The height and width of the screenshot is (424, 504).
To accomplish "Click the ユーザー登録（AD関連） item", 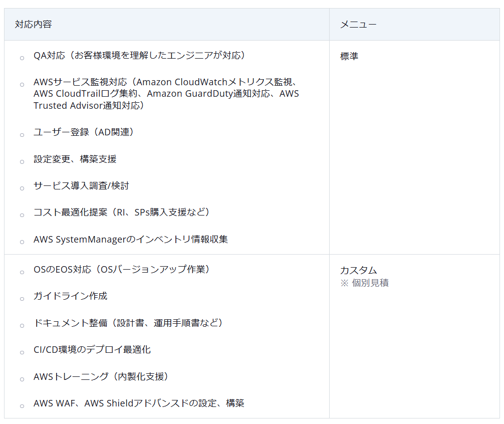I will pos(84,132).
